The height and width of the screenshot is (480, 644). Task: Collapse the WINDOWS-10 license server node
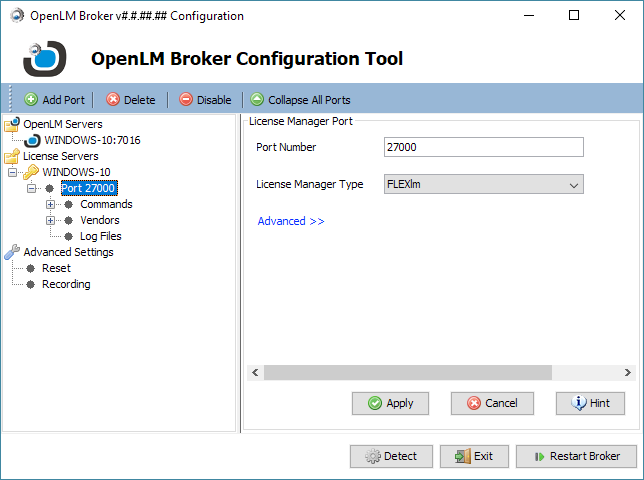13,172
